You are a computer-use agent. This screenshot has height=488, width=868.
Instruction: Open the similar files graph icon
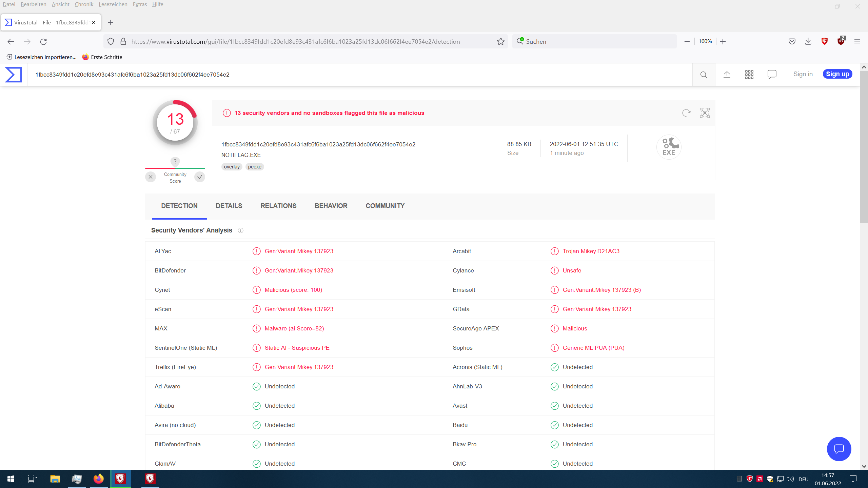[705, 113]
